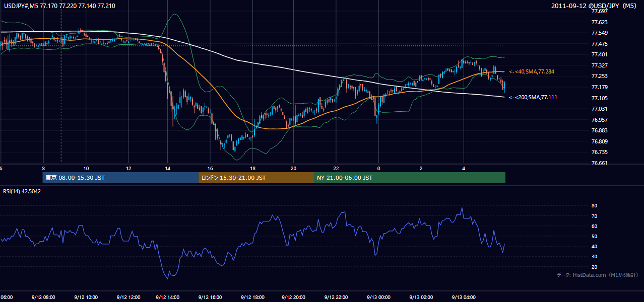644x302 pixels.
Task: Click hour label 18 under the price chart
Action: click(252, 169)
